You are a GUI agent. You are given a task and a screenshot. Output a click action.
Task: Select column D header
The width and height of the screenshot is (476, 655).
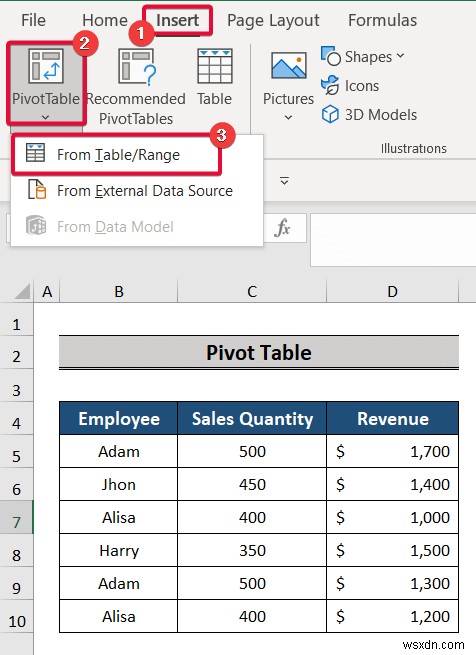pos(392,292)
